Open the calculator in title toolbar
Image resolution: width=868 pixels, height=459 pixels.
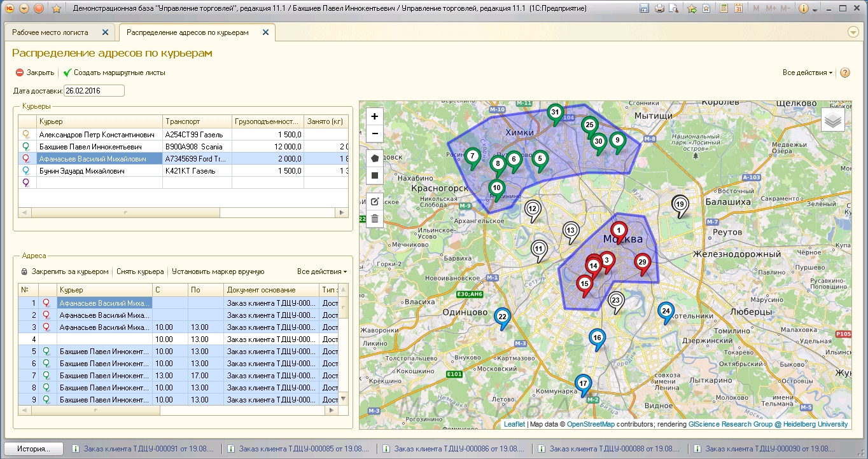pyautogui.click(x=724, y=9)
